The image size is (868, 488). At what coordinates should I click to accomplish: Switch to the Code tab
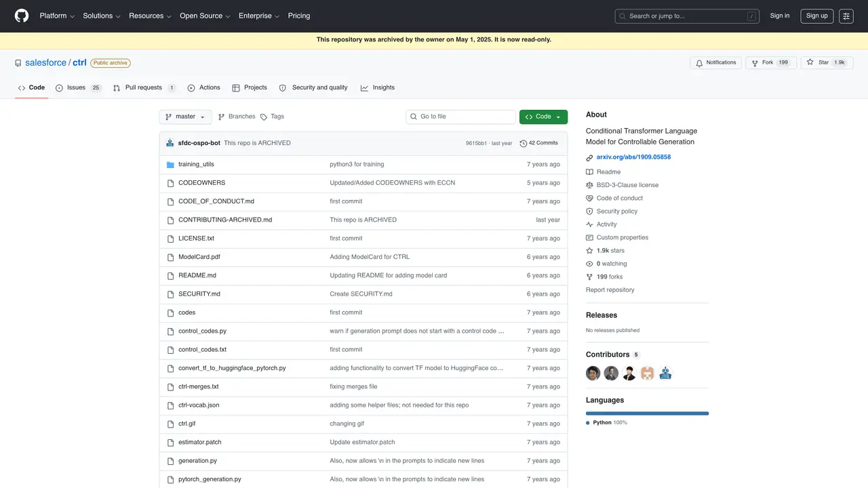31,88
